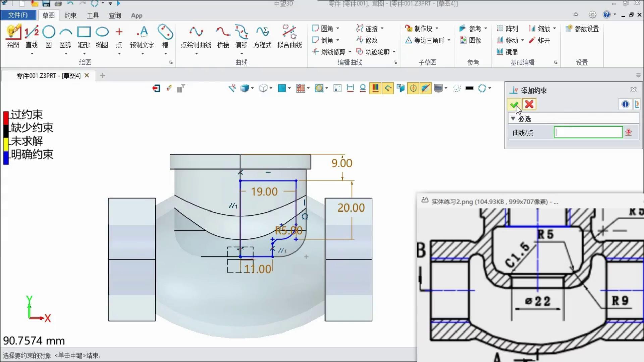Expand the Fillet (圆角) dropdown arrow
This screenshot has width=644, height=362.
tap(338, 29)
